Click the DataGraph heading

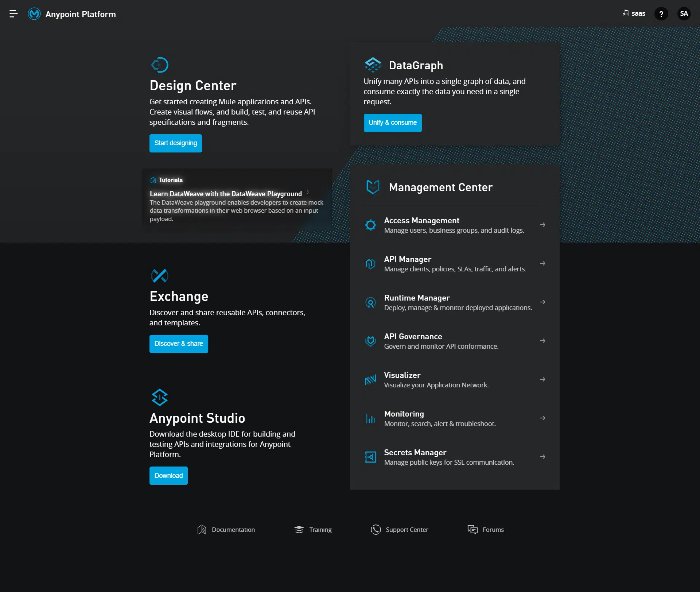(416, 65)
